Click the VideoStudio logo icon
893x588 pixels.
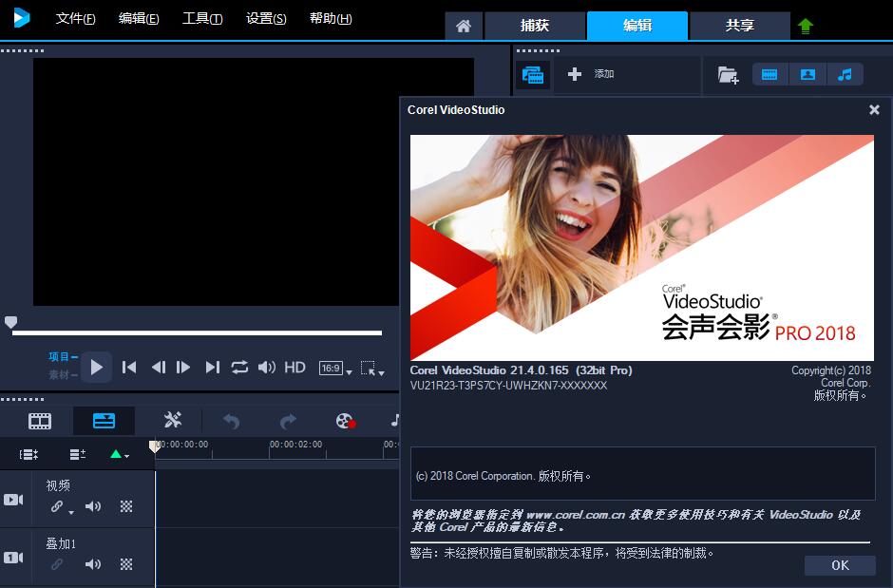[21, 18]
